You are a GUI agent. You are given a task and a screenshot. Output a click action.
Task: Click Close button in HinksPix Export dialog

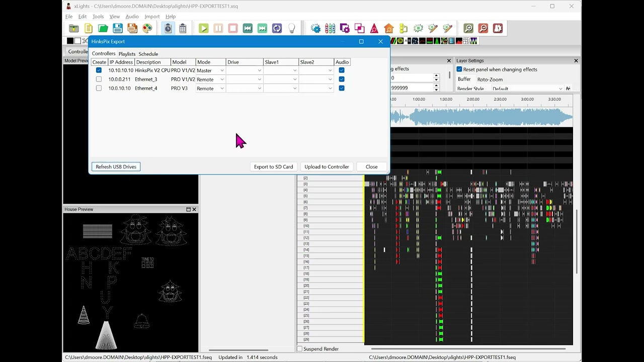pos(371,167)
